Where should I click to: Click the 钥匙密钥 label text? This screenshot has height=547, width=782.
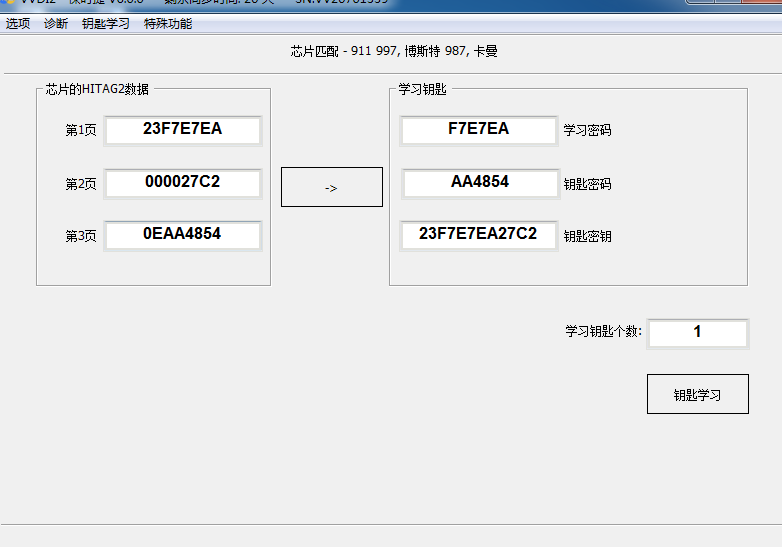pyautogui.click(x=587, y=237)
